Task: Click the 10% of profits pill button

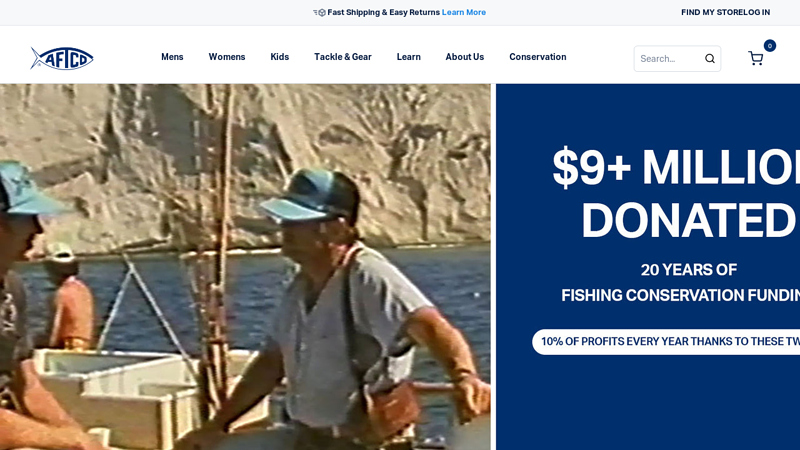Action: coord(666,342)
